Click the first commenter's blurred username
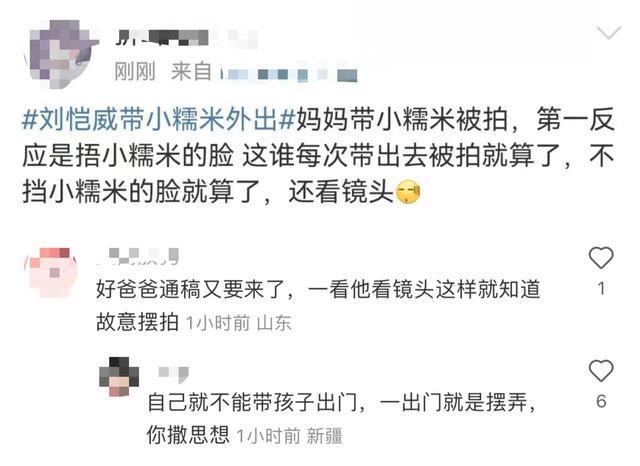This screenshot has width=640, height=466. [139, 256]
